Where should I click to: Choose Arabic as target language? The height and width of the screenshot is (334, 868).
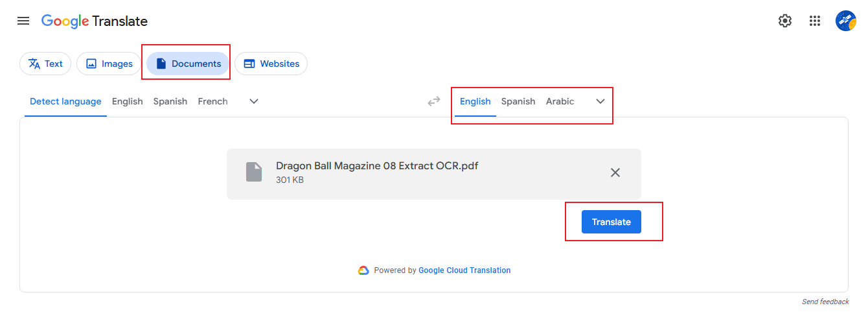pos(560,101)
